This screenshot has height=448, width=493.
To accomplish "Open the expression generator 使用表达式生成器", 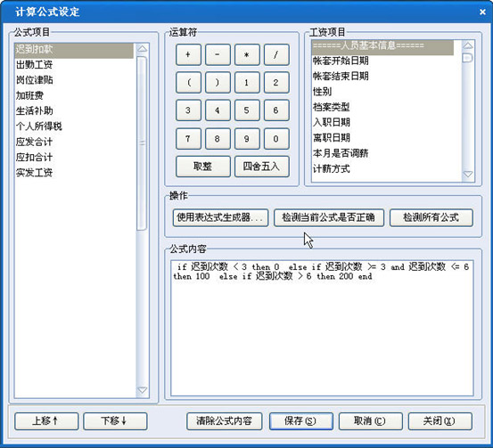I will 220,217.
